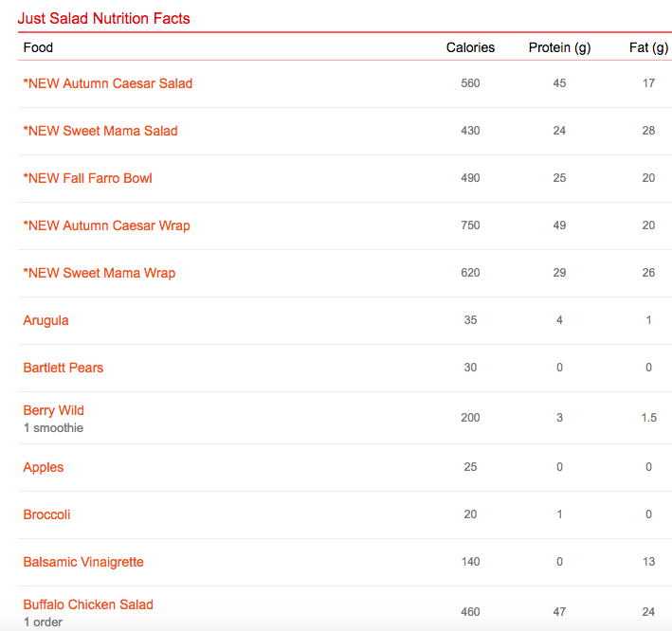Screen dimensions: 672x631
Task: Click the 1.5 fat value for Berry Wild
Action: coord(648,418)
